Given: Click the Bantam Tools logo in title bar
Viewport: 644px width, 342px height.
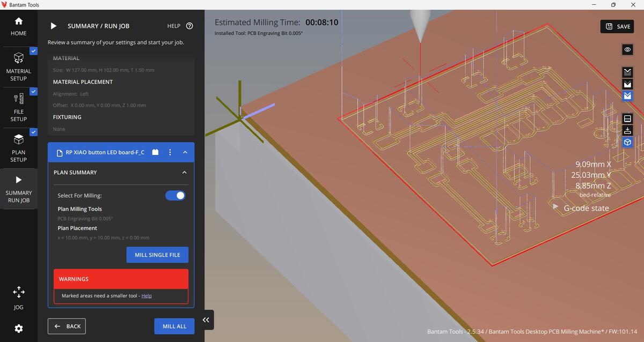Looking at the screenshot, I should (x=5, y=4).
